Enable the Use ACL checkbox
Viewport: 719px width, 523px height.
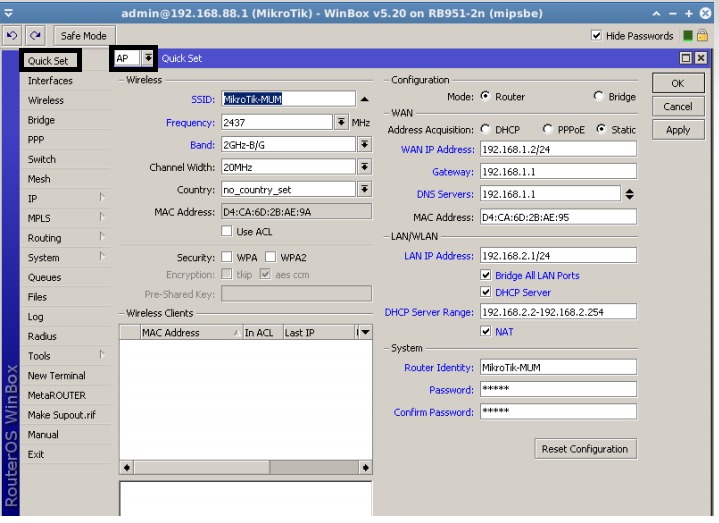[227, 231]
